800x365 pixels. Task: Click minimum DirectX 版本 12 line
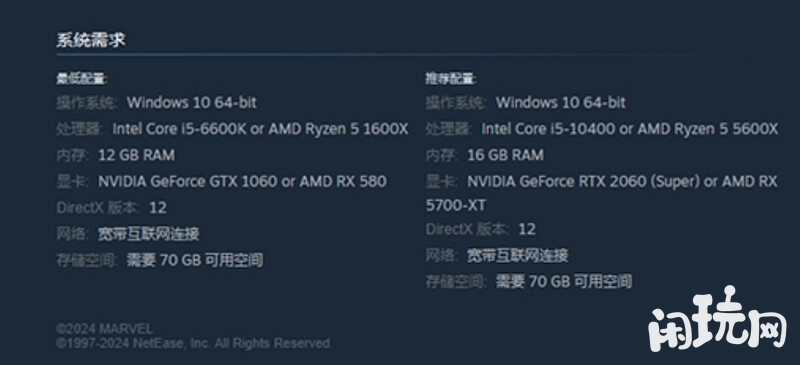pos(111,208)
